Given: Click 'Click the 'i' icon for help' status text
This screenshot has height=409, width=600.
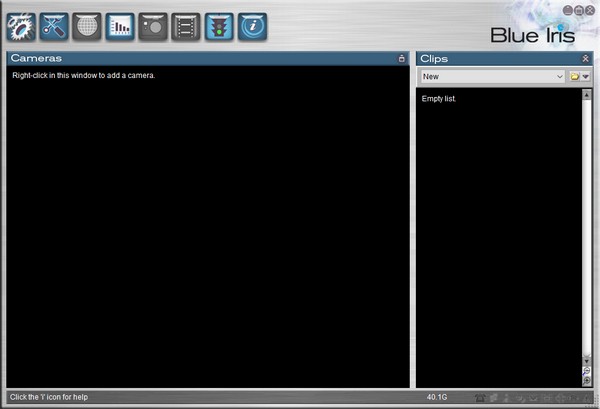Looking at the screenshot, I should point(49,397).
